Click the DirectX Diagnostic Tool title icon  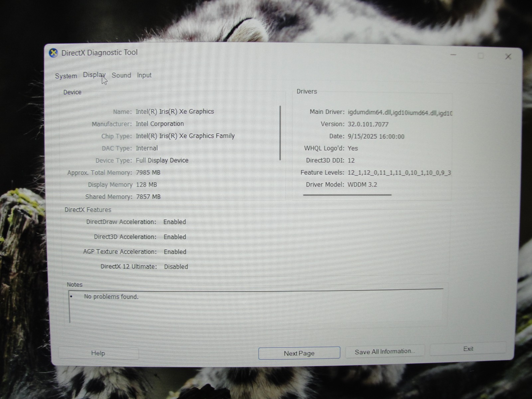click(x=53, y=53)
